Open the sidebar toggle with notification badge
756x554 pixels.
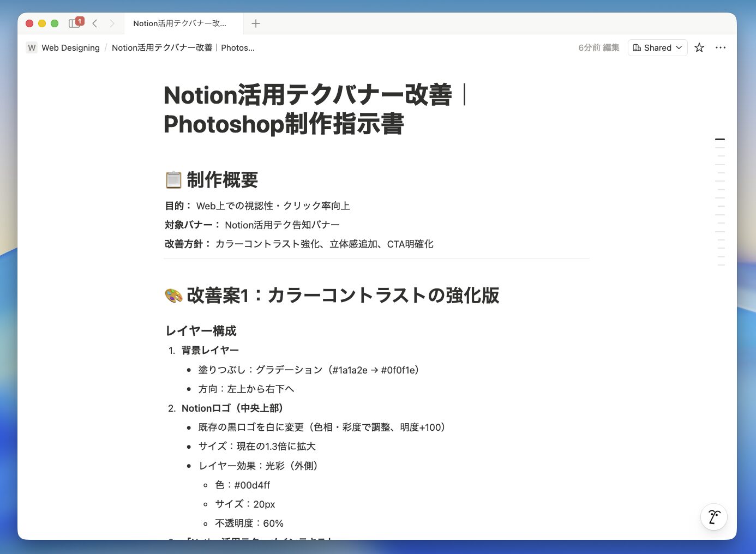click(x=75, y=23)
